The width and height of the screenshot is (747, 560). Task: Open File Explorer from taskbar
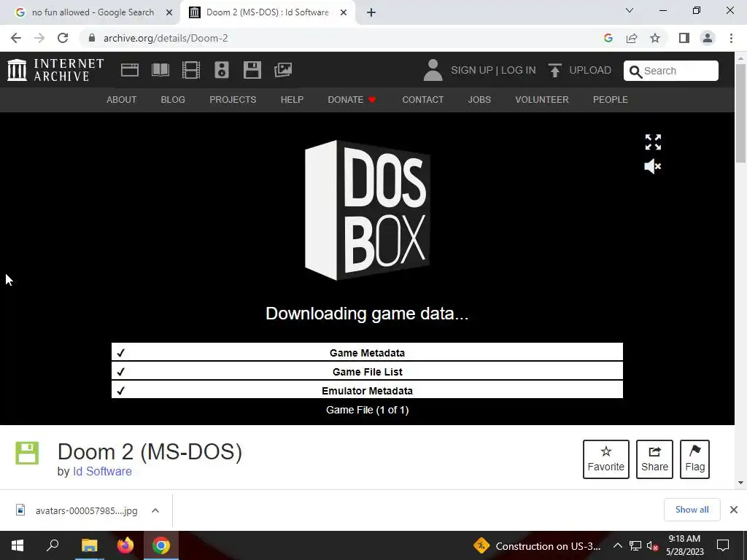click(x=89, y=545)
